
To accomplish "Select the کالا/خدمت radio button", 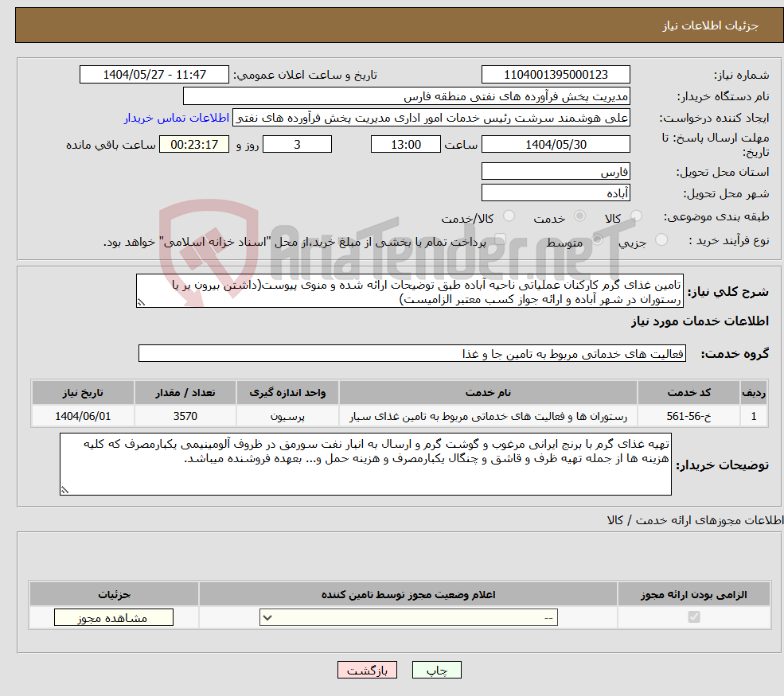I will [508, 216].
